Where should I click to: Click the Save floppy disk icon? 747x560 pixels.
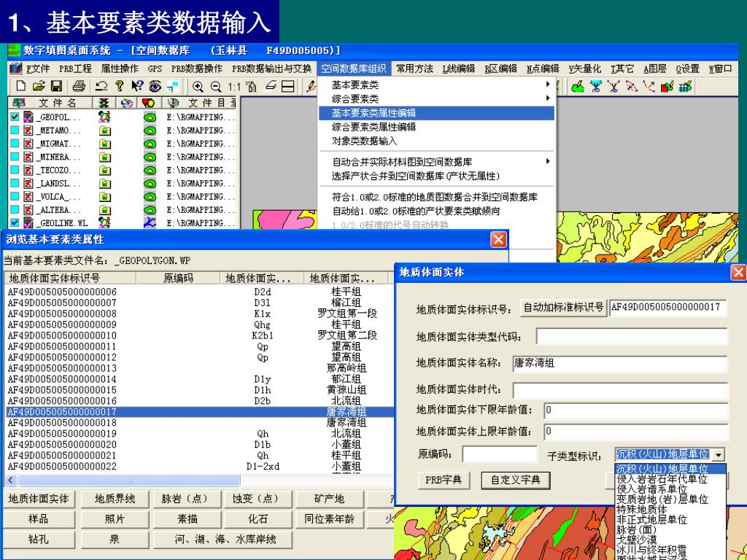(x=56, y=86)
